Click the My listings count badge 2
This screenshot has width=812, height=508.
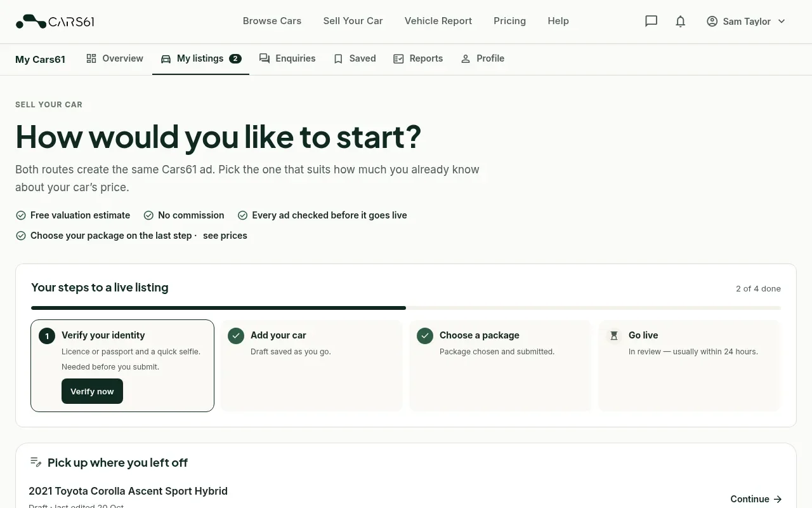click(x=235, y=58)
